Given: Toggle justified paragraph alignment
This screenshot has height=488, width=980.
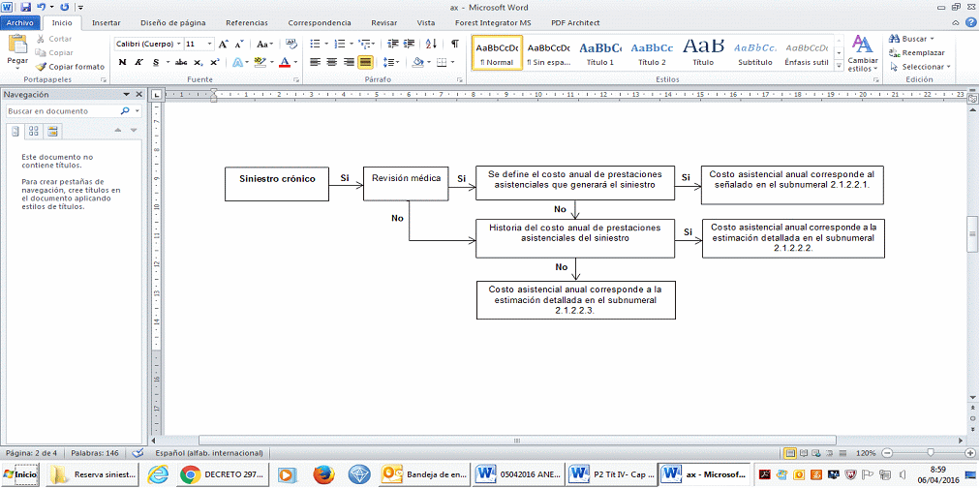Looking at the screenshot, I should [x=365, y=62].
